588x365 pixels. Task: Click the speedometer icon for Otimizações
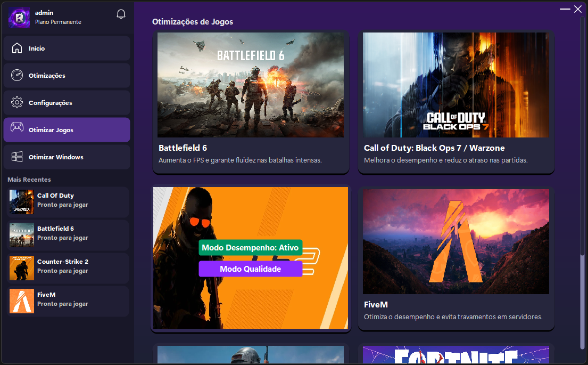tap(17, 76)
